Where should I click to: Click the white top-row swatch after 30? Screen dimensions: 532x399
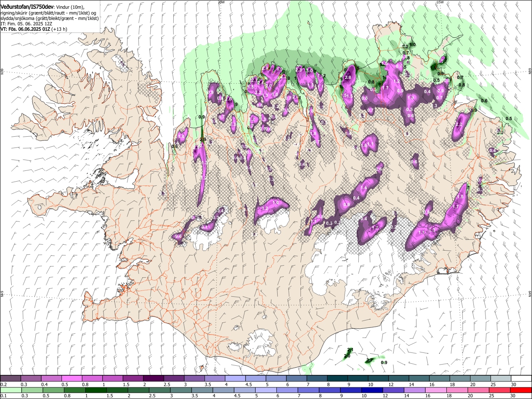point(521,379)
